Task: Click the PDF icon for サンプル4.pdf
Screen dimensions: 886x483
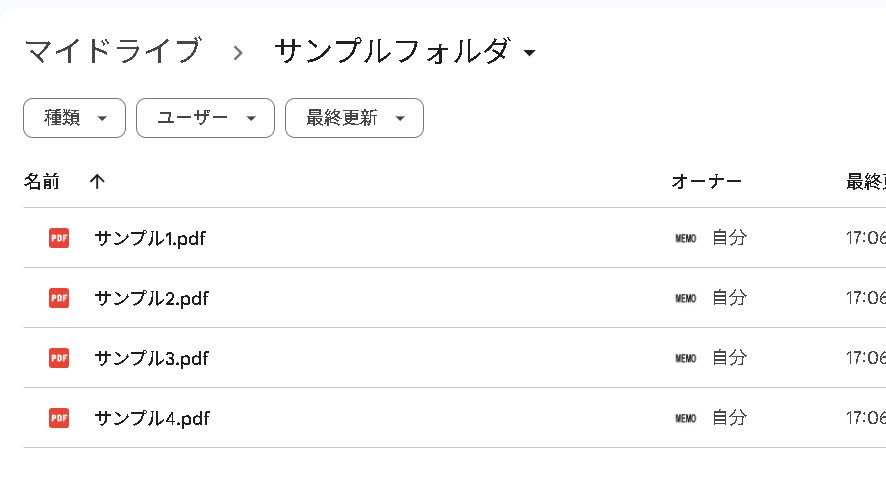Action: pos(59,418)
